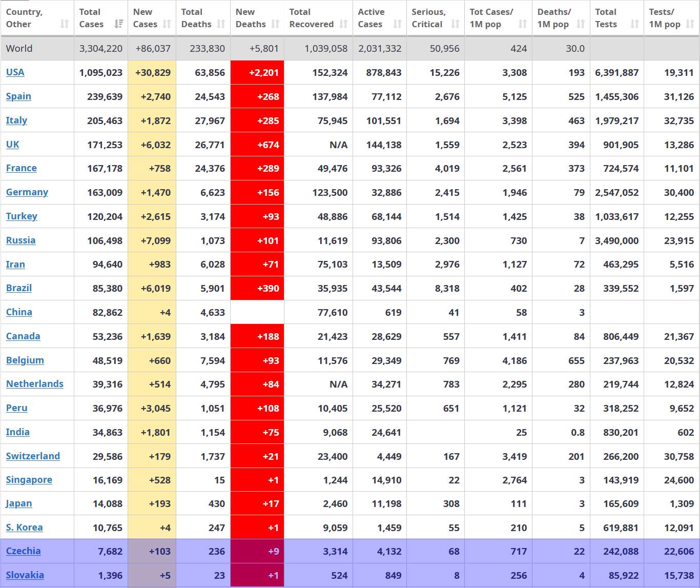Click New Deaths column sort icon
The height and width of the screenshot is (588, 700).
point(275,24)
